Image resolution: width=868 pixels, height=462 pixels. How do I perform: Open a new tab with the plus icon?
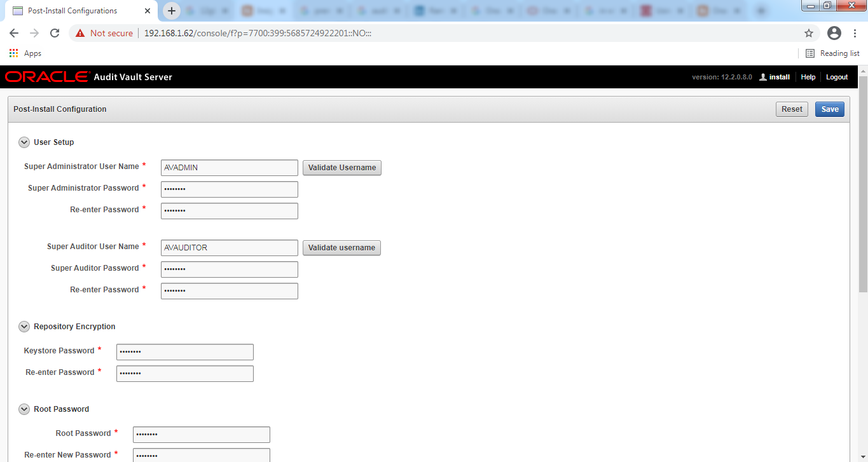click(171, 11)
